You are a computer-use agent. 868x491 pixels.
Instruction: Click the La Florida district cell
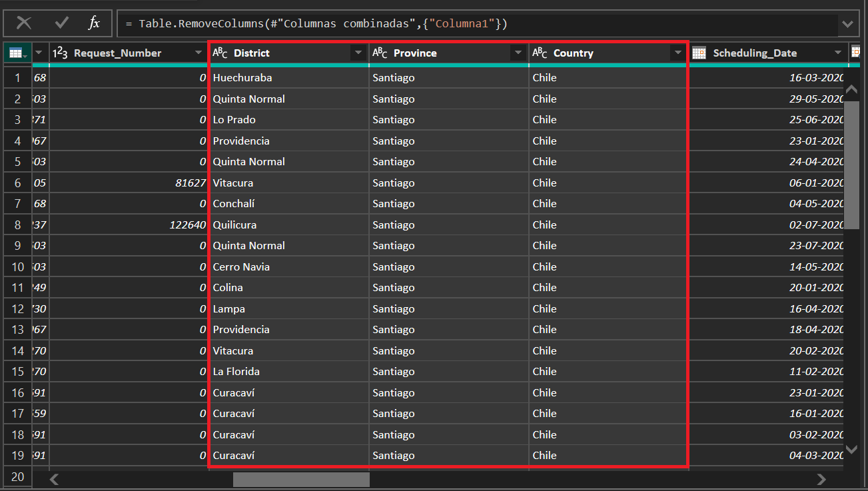pyautogui.click(x=288, y=372)
